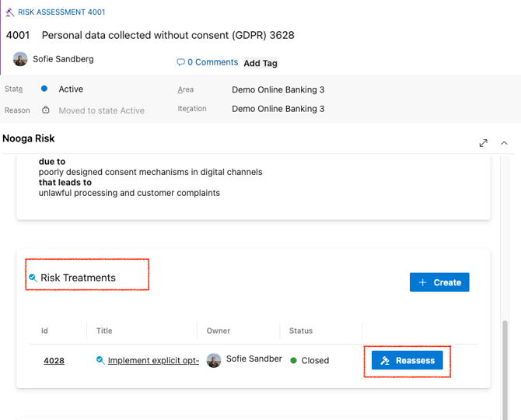Click Sofie Sandberg's avatar at top
This screenshot has width=521, height=420.
coord(20,59)
